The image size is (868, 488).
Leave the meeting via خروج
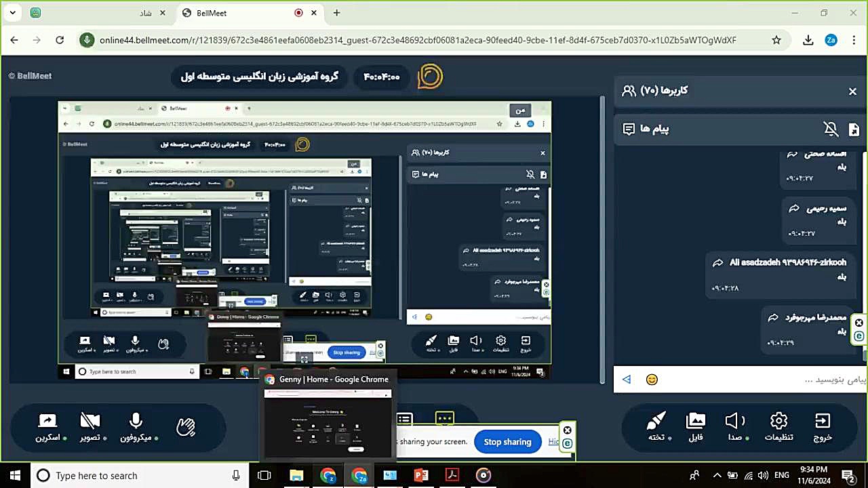click(x=823, y=428)
